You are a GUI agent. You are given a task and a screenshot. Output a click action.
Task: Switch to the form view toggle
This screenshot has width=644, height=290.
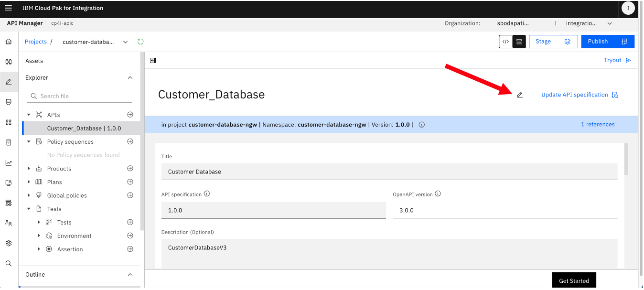click(x=519, y=42)
